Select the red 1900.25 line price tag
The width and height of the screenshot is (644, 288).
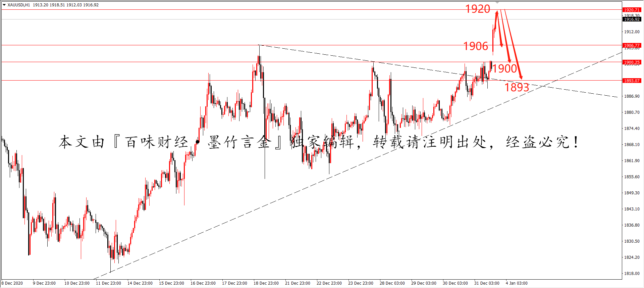[632, 62]
